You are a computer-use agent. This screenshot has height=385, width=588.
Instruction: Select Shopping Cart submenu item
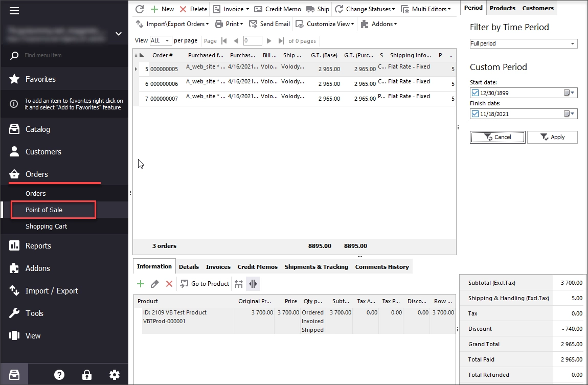[64, 227]
